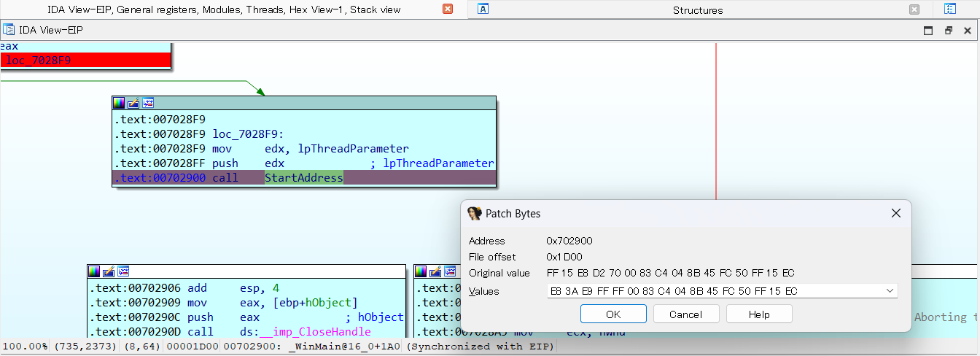
Task: Click the color icon on loc_7028F9 node
Action: 119,103
